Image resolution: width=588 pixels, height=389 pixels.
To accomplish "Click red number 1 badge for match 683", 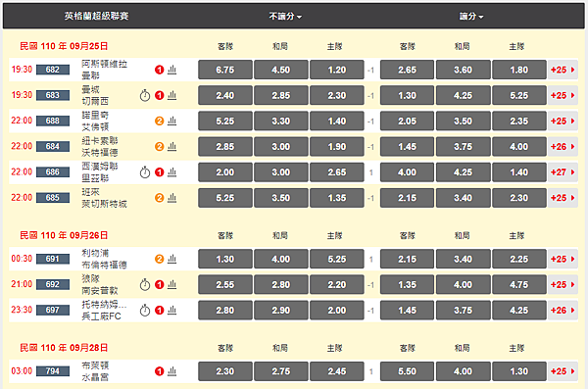I will pyautogui.click(x=160, y=95).
